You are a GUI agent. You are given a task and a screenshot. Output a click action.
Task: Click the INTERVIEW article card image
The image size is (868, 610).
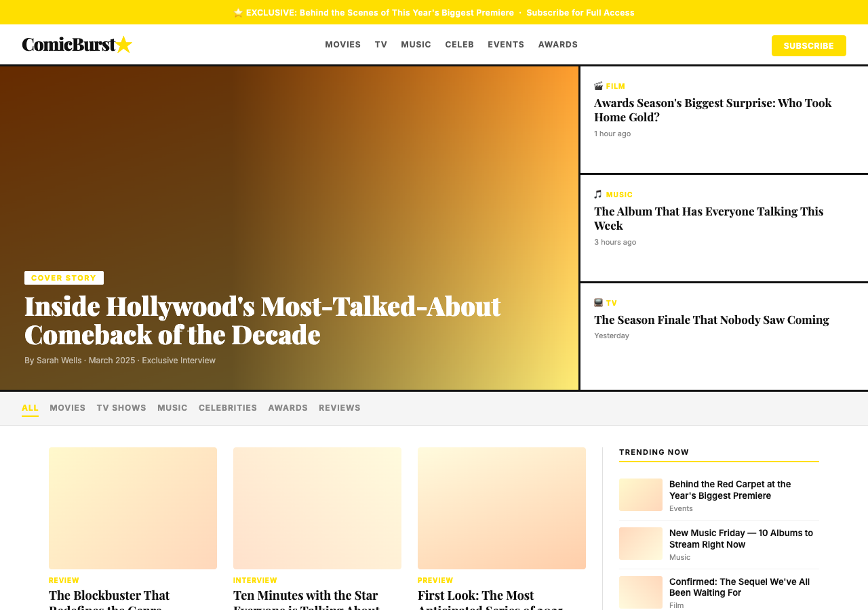[317, 508]
